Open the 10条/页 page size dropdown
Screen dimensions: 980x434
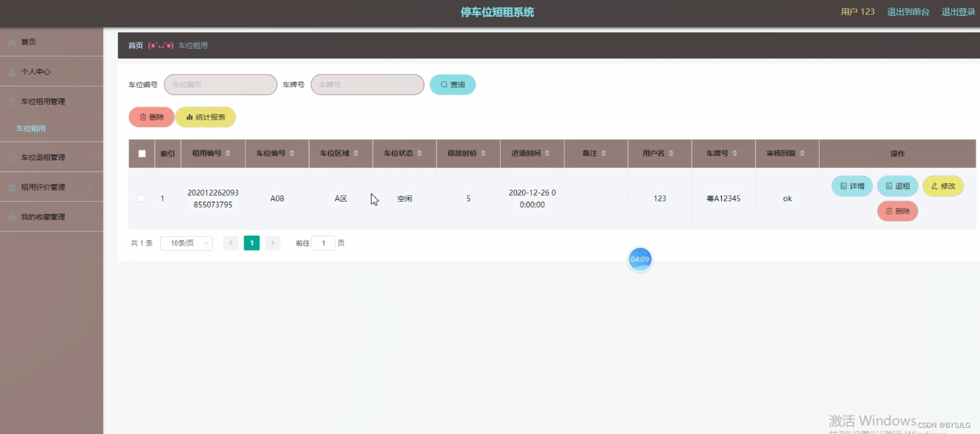coord(186,243)
